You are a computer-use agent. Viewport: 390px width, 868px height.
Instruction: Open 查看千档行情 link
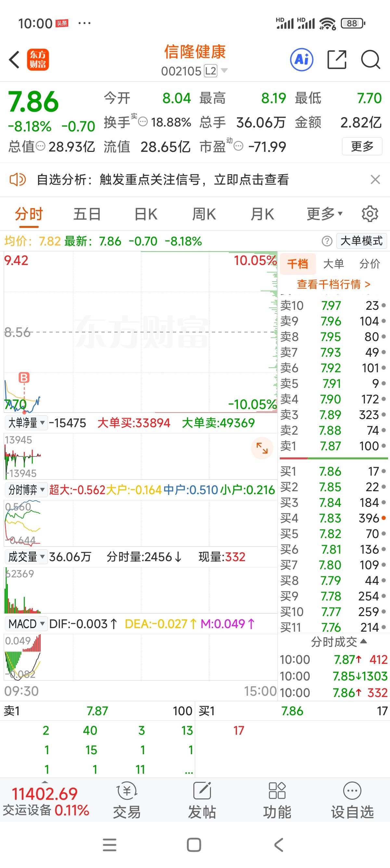coord(333,284)
